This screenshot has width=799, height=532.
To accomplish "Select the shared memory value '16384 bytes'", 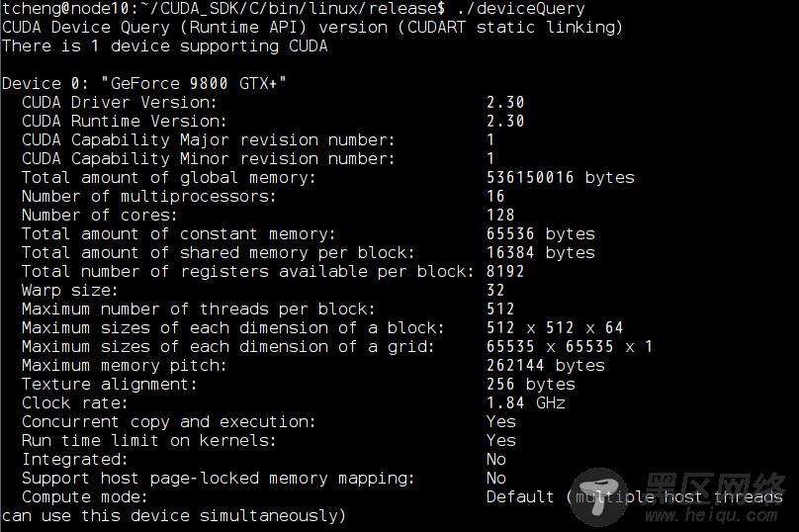I will [541, 253].
